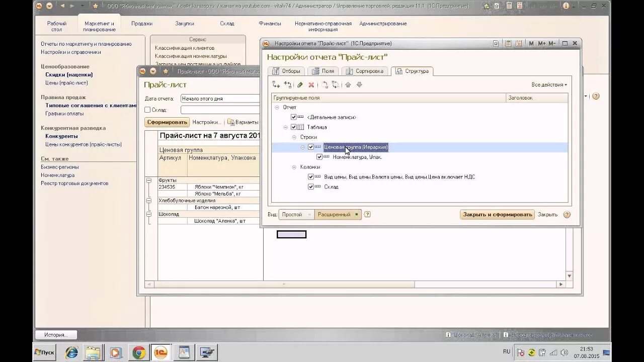Image resolution: width=644 pixels, height=362 pixels.
Task: Open Windows Explorer folder in taskbar
Action: (x=94, y=352)
